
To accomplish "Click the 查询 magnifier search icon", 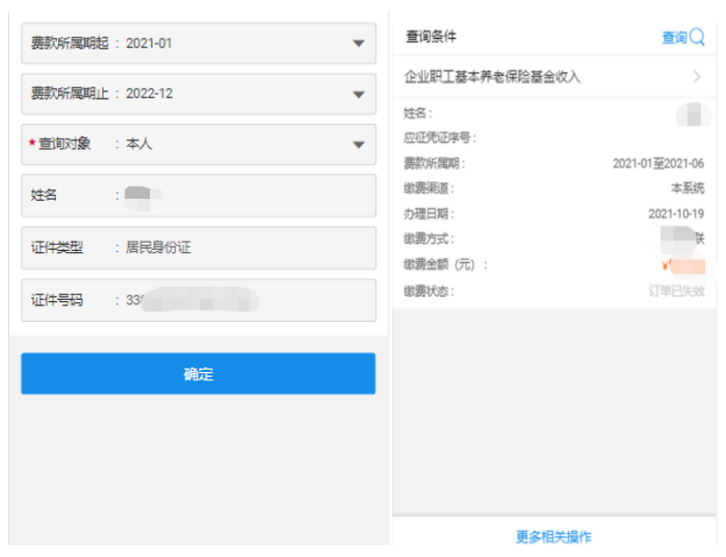I will 696,37.
